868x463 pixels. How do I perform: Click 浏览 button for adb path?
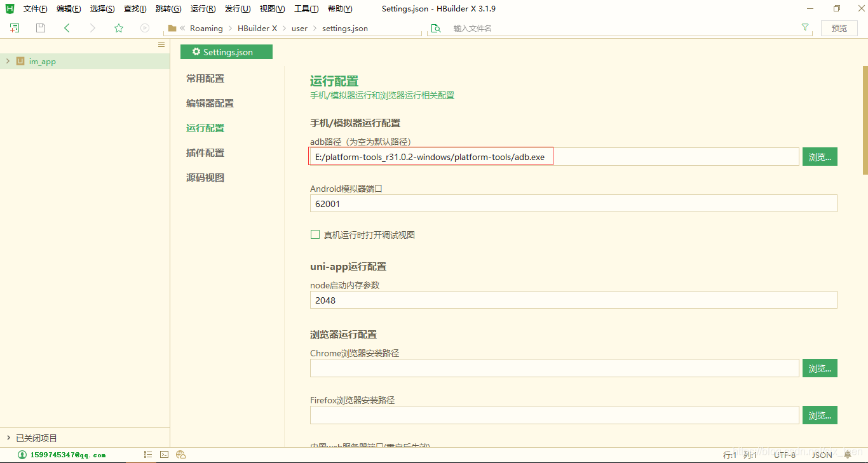pos(820,157)
